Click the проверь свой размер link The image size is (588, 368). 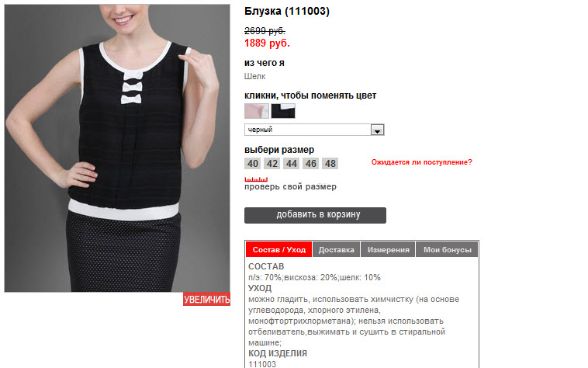pyautogui.click(x=290, y=186)
